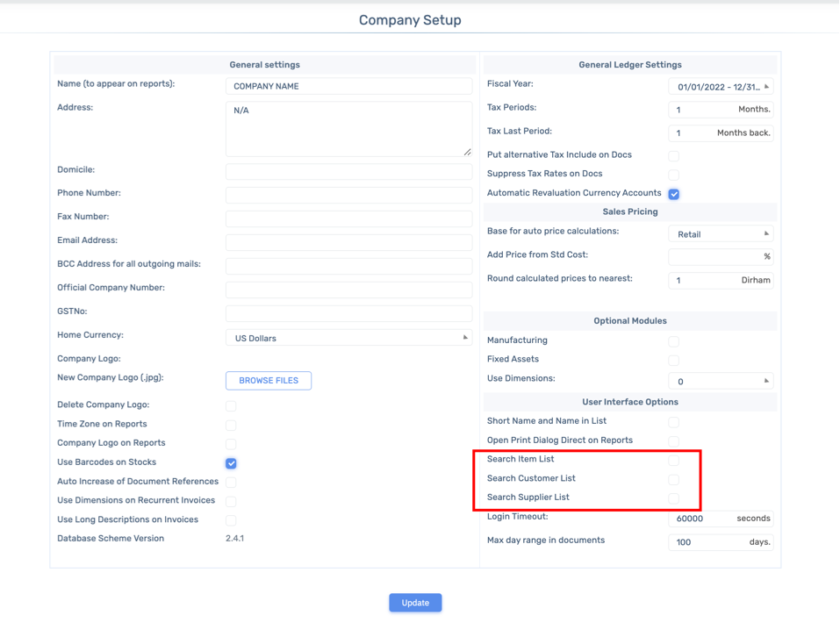
Task: Focus the Login Timeout seconds field
Action: pos(721,519)
